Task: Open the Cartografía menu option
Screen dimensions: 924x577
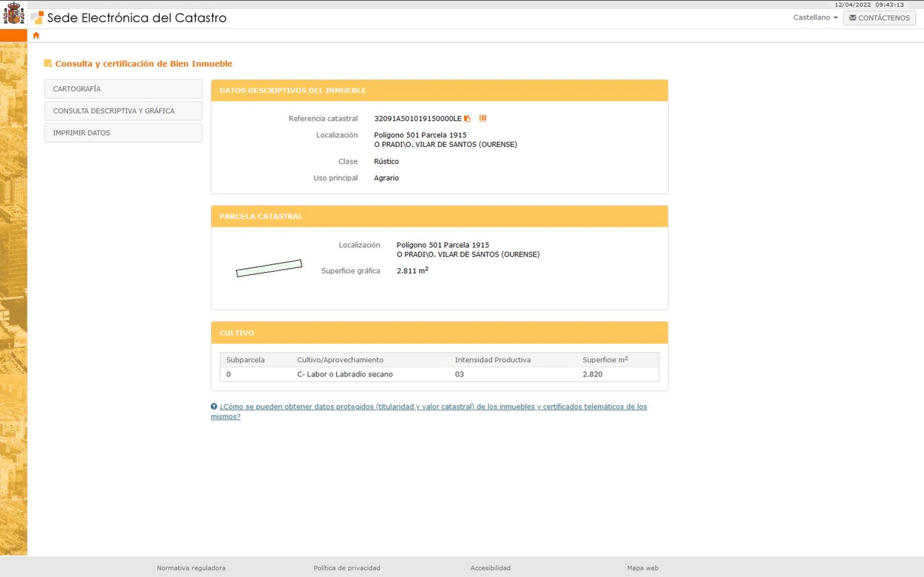Action: pos(123,89)
